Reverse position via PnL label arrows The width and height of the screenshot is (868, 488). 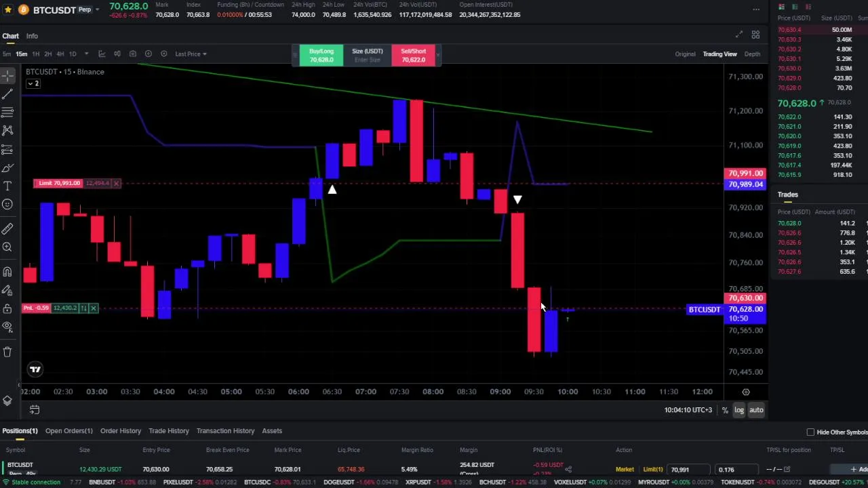(x=83, y=308)
